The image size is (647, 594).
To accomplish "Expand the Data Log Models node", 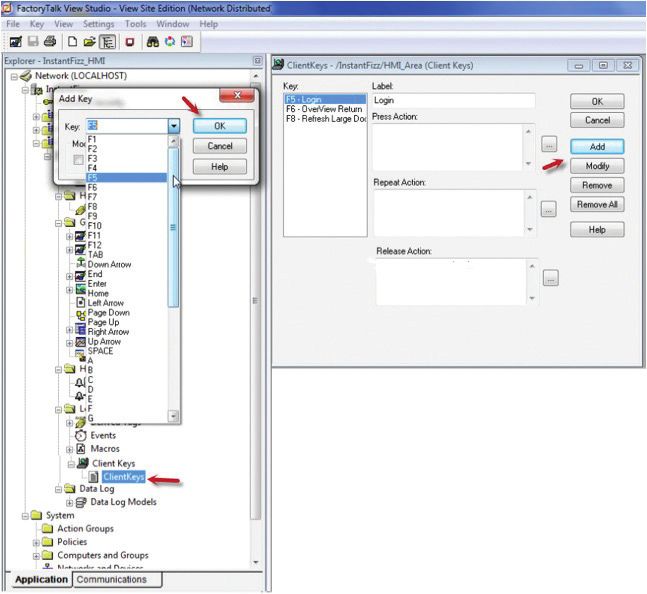I will coord(70,503).
